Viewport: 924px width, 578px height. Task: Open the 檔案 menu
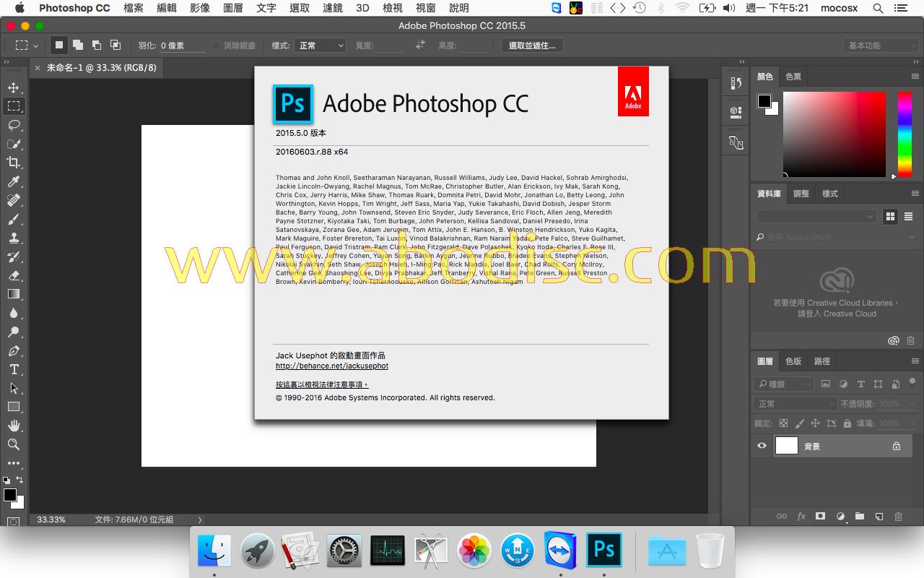pos(134,8)
